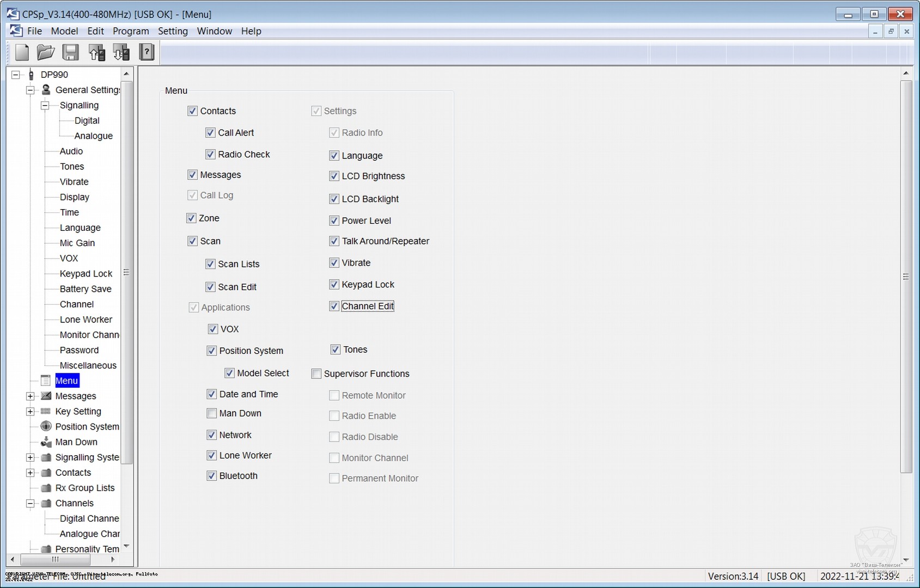Enable Supervisor Functions checkbox
Image resolution: width=920 pixels, height=588 pixels.
[x=316, y=374]
